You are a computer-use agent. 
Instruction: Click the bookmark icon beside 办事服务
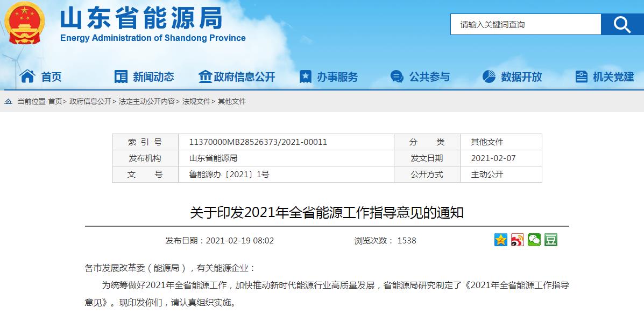coord(306,76)
